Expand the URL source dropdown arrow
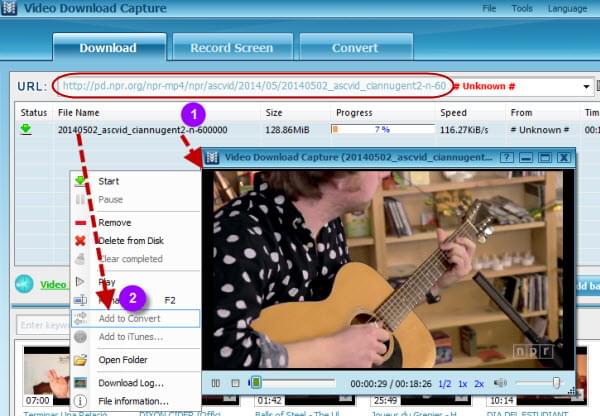 tap(586, 86)
